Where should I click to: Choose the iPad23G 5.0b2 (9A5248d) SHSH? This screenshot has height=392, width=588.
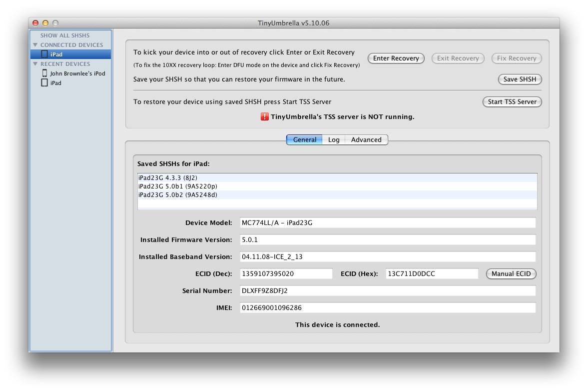[x=177, y=195]
